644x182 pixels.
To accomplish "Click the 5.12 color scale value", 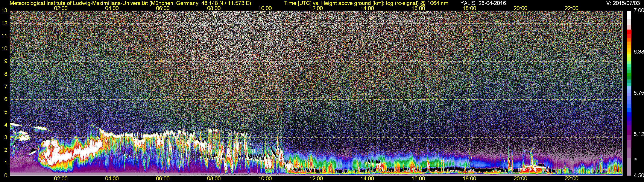I will (x=639, y=134).
